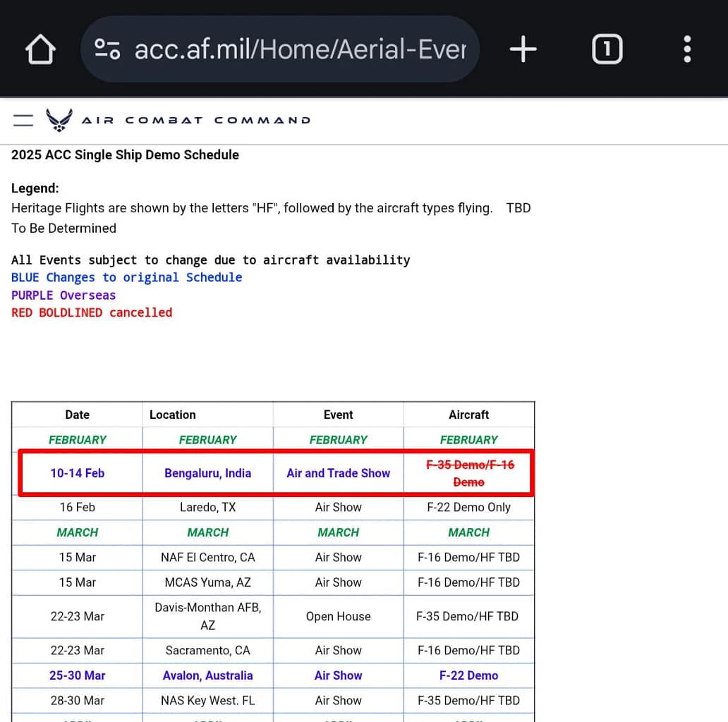Select the Davis-Monthan AFB, AZ cell

[207, 616]
